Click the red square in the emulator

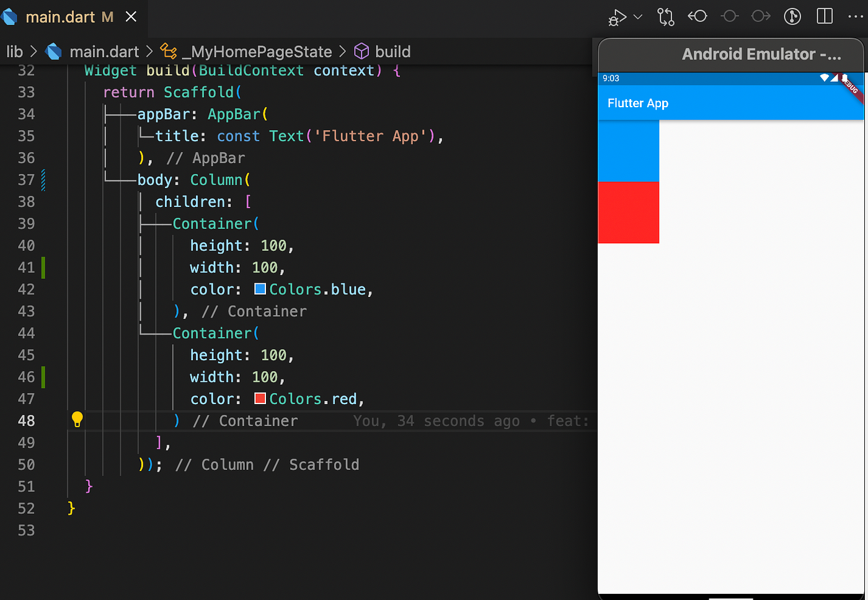click(x=629, y=212)
